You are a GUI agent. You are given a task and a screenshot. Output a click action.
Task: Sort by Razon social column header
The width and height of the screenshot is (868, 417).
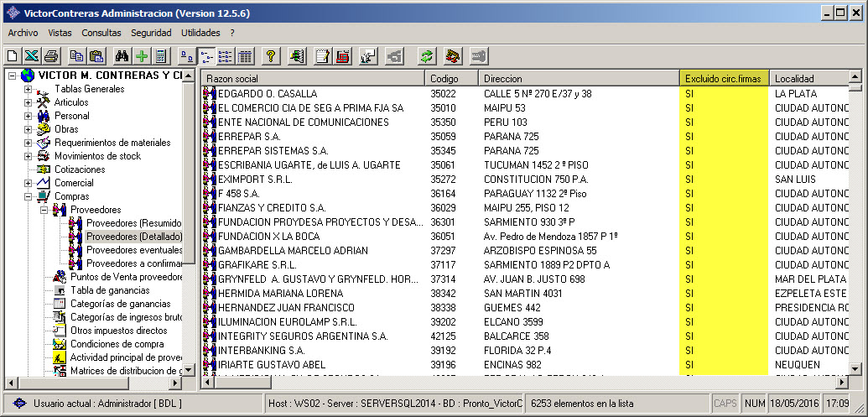click(314, 78)
